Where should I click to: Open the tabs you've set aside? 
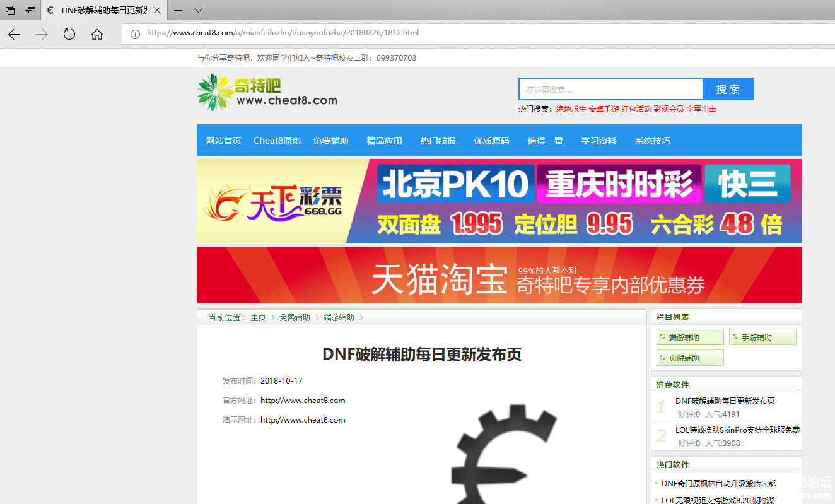click(10, 10)
